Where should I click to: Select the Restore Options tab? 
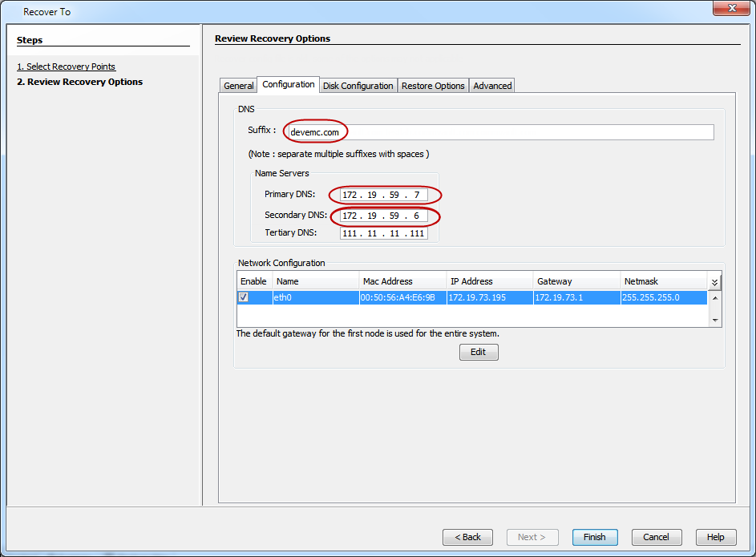tap(433, 86)
